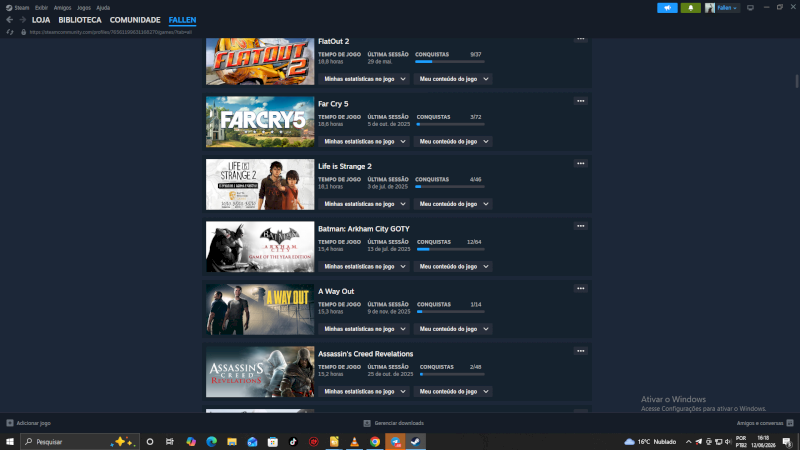Open the Windows Start menu
The width and height of the screenshot is (800, 450).
pyautogui.click(x=10, y=442)
